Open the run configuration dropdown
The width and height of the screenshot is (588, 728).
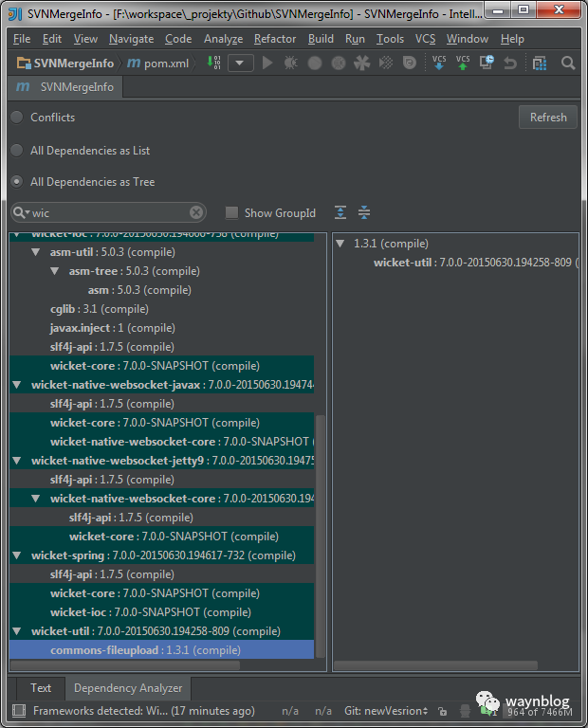(241, 63)
